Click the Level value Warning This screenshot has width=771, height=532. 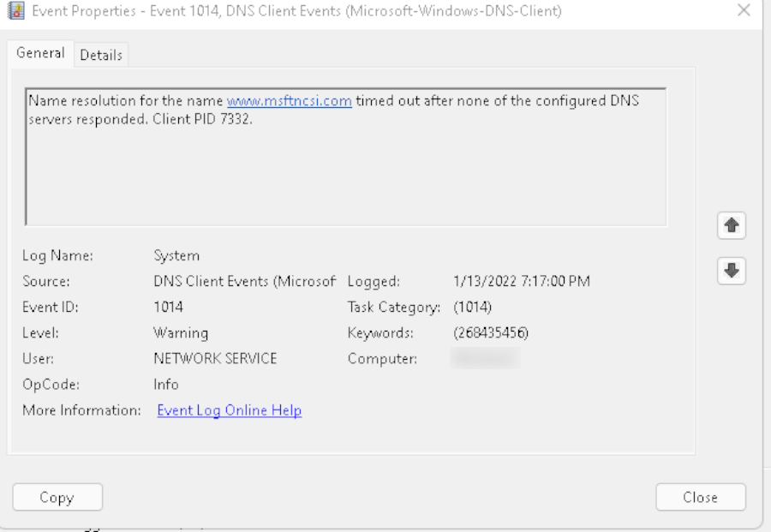click(180, 332)
